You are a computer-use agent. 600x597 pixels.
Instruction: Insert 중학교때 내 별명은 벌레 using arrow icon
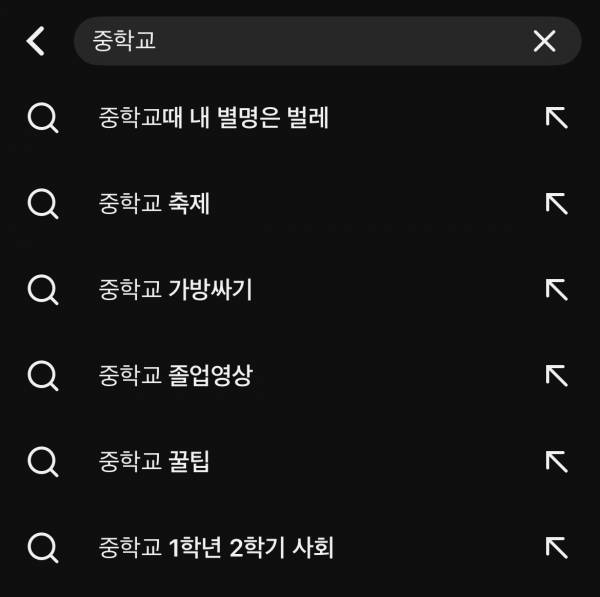(556, 119)
